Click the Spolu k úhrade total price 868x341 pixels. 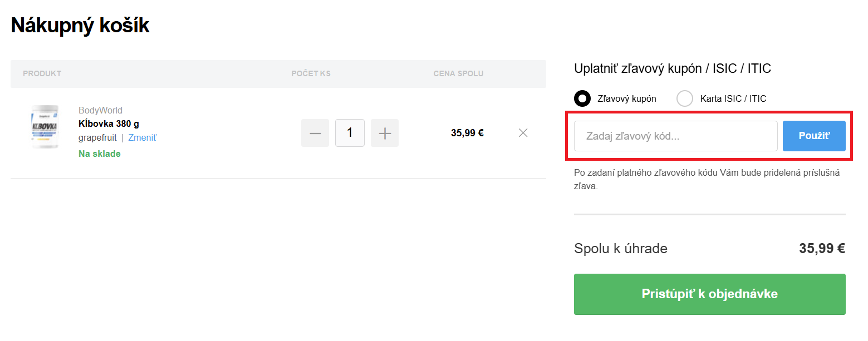[x=822, y=249]
